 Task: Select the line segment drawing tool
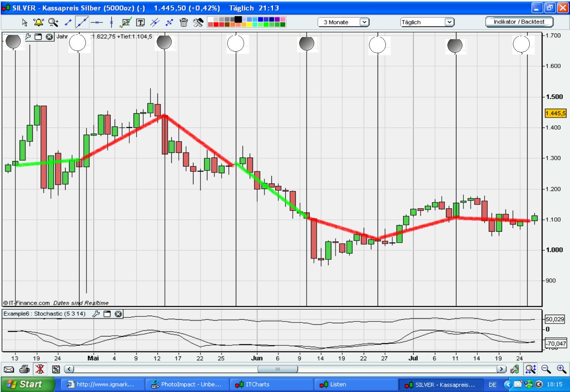pos(68,22)
